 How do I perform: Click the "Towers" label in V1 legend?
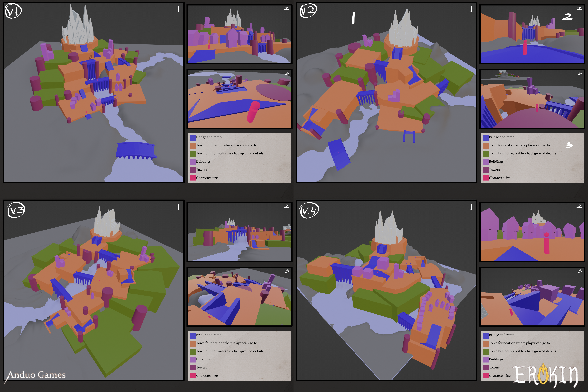[201, 170]
